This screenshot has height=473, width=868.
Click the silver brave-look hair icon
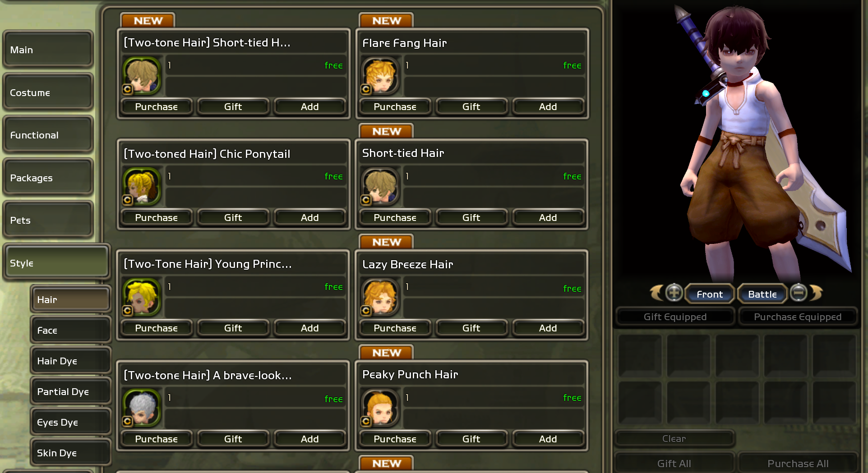pyautogui.click(x=142, y=408)
